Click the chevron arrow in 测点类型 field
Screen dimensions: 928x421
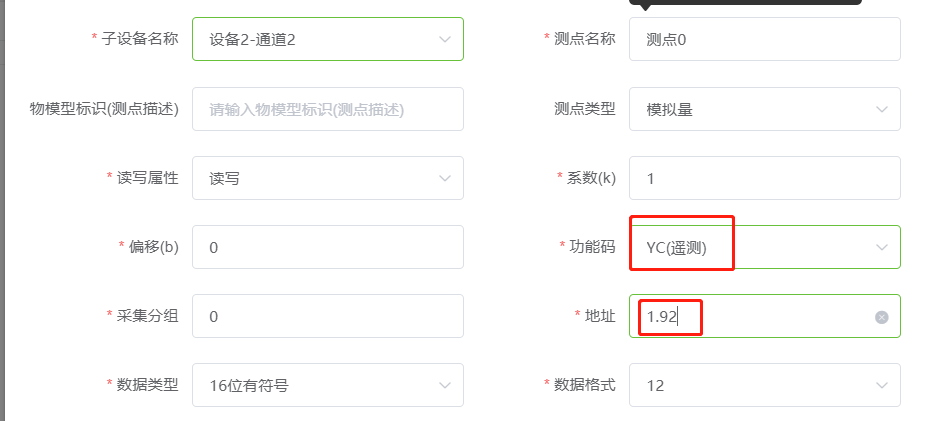882,110
